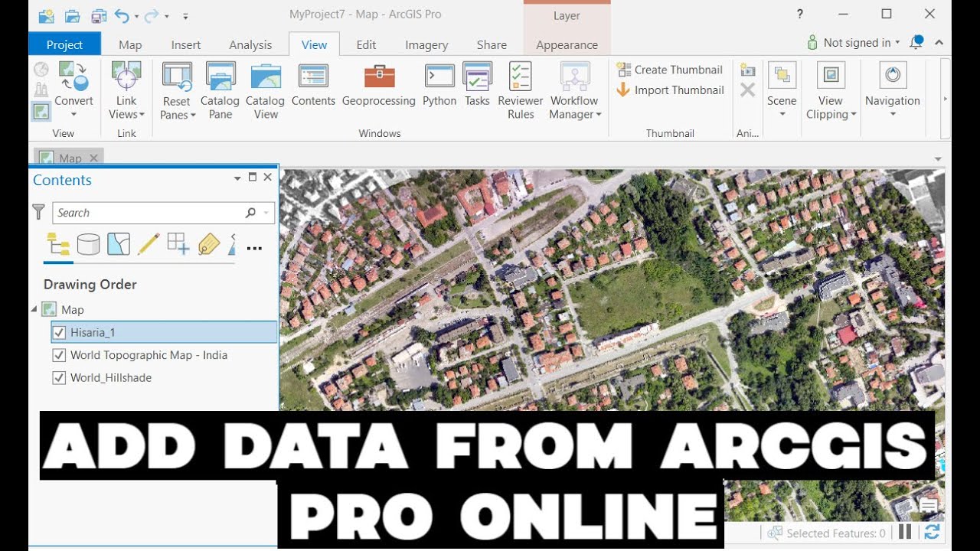Screen dimensions: 980x551
Task: Select List By Snapping icon
Action: tap(178, 245)
